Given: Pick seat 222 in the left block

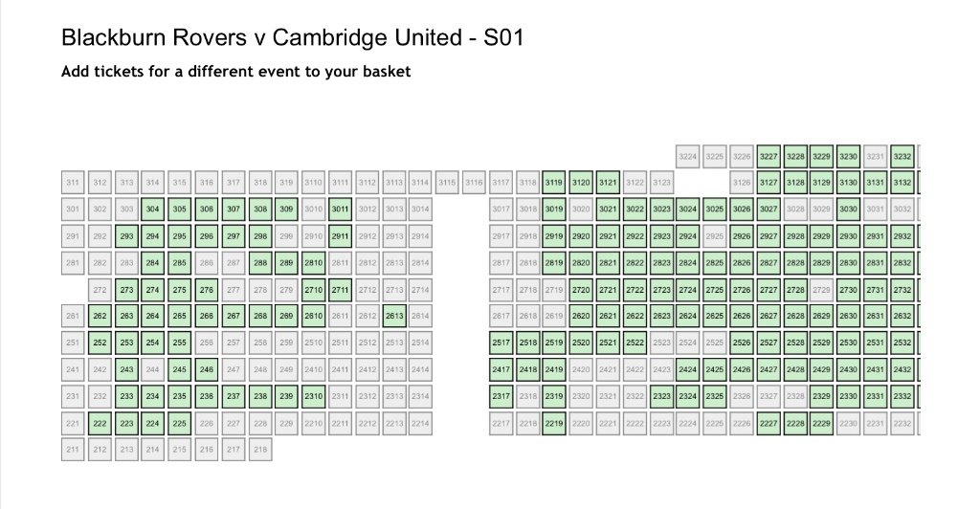Looking at the screenshot, I should click(100, 424).
